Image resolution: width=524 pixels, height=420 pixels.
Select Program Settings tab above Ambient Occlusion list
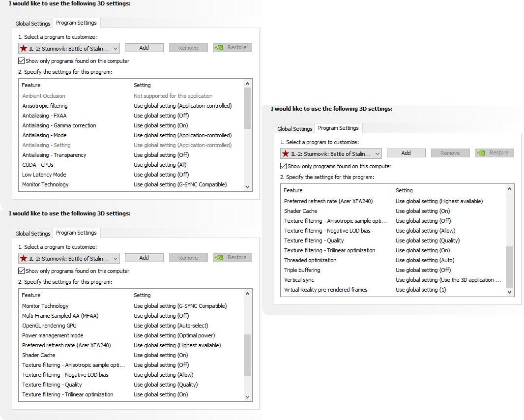click(x=76, y=23)
